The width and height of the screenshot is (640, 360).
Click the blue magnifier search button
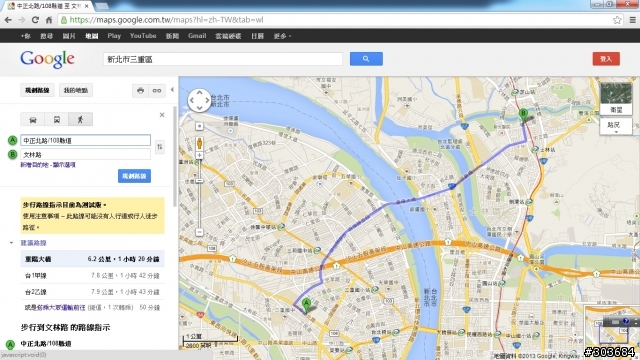pyautogui.click(x=366, y=59)
